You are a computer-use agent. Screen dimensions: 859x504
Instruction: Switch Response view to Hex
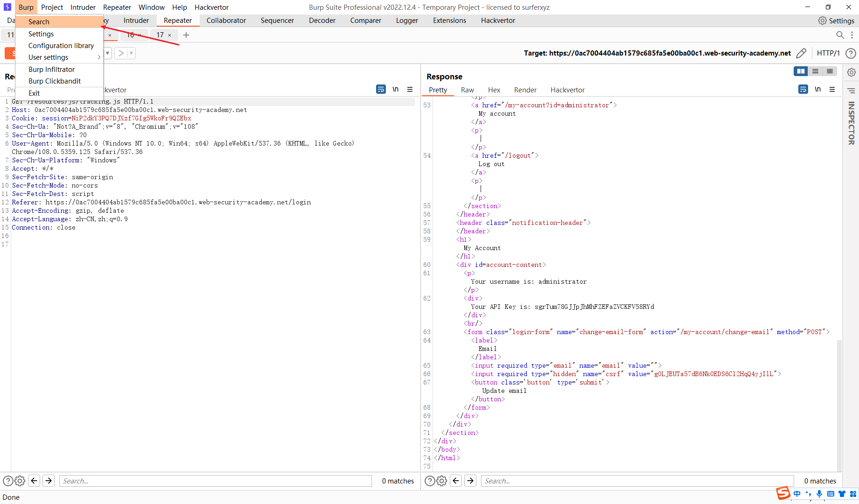(494, 90)
